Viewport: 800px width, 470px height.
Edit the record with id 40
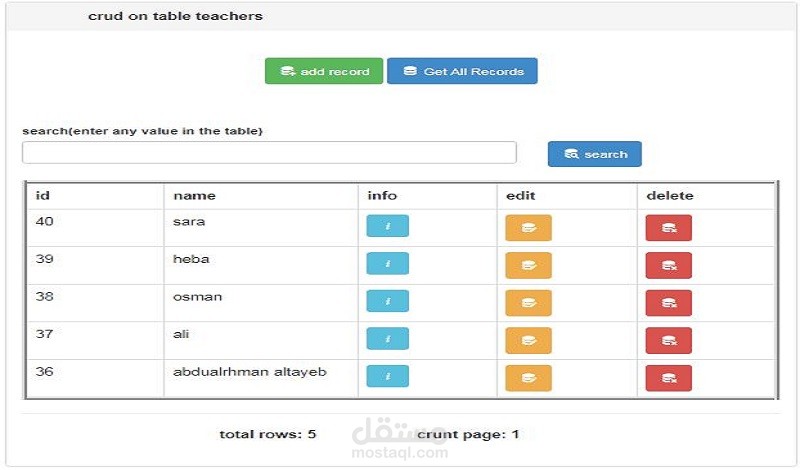coord(528,228)
